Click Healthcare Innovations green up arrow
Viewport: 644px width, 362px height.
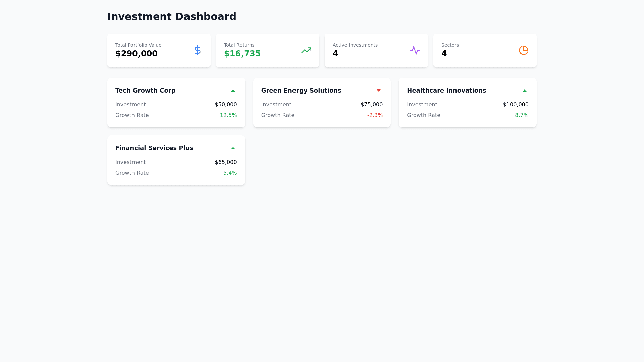524,90
